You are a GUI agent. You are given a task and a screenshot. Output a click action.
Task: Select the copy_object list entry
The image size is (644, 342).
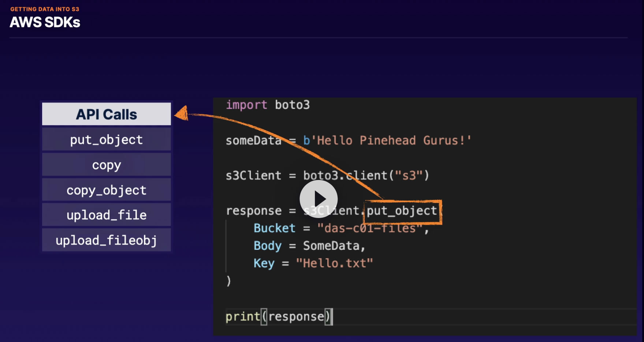[x=106, y=190]
